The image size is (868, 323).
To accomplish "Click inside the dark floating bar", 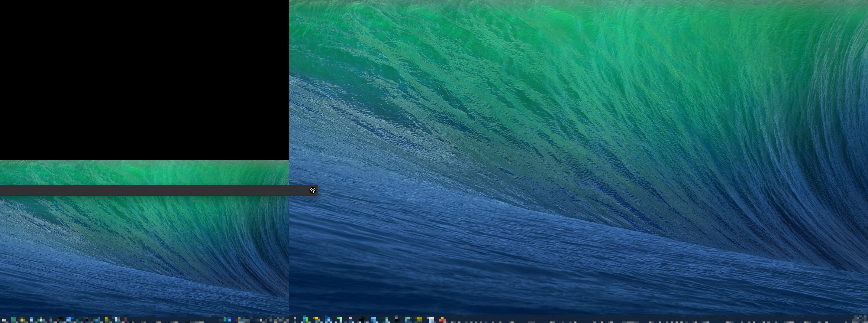I will coord(159,191).
